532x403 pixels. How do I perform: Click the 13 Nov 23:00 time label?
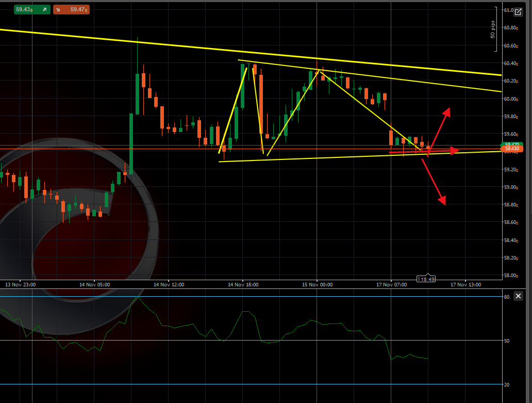[x=20, y=284]
